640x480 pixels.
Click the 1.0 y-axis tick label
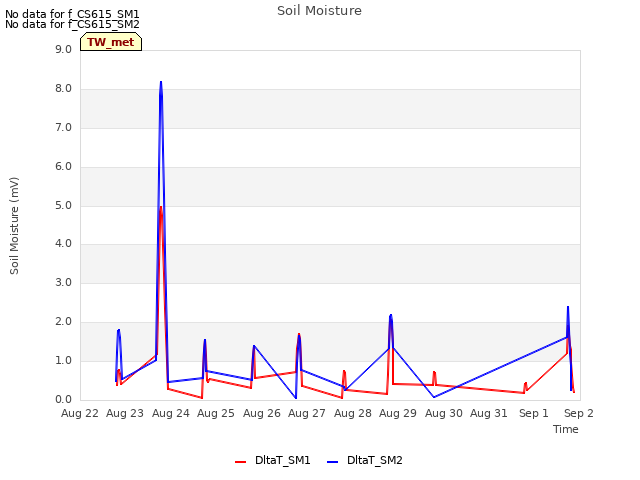(63, 360)
